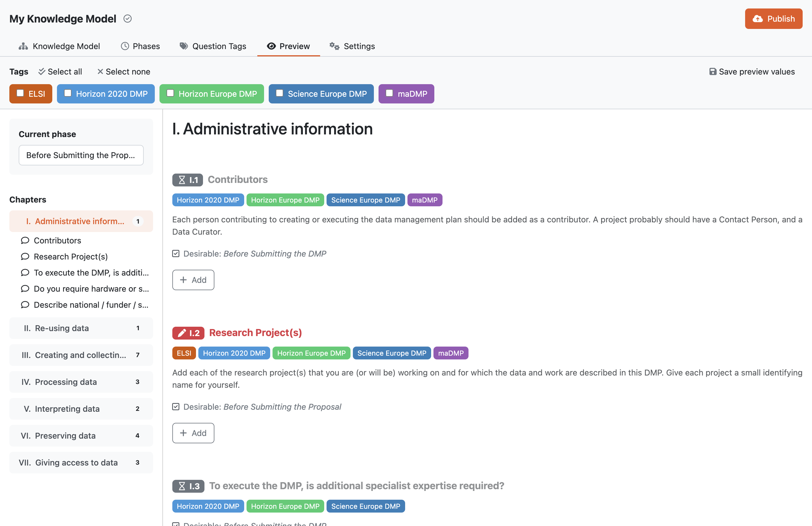Click the bubble icon beside Do you require hardware
Viewport: 812px width, 526px height.
click(25, 289)
